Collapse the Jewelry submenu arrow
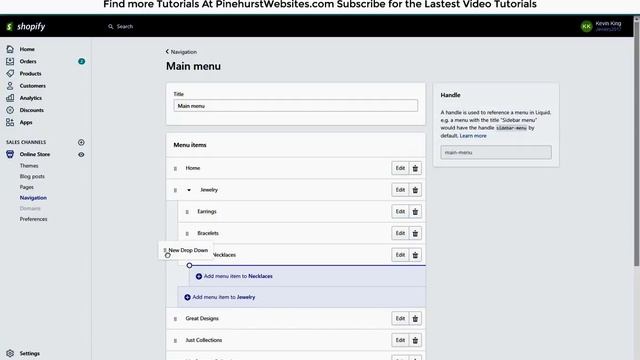Screen dimensions: 640x360 (189, 190)
